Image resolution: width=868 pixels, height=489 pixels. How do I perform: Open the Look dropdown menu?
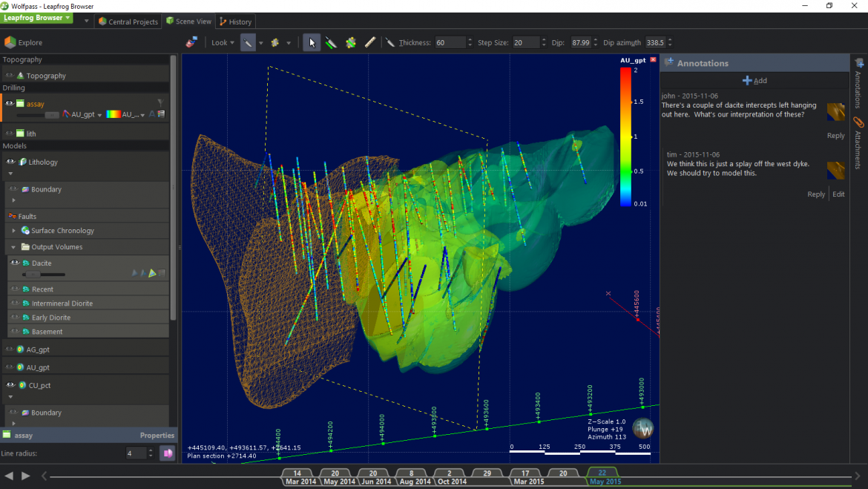point(222,43)
